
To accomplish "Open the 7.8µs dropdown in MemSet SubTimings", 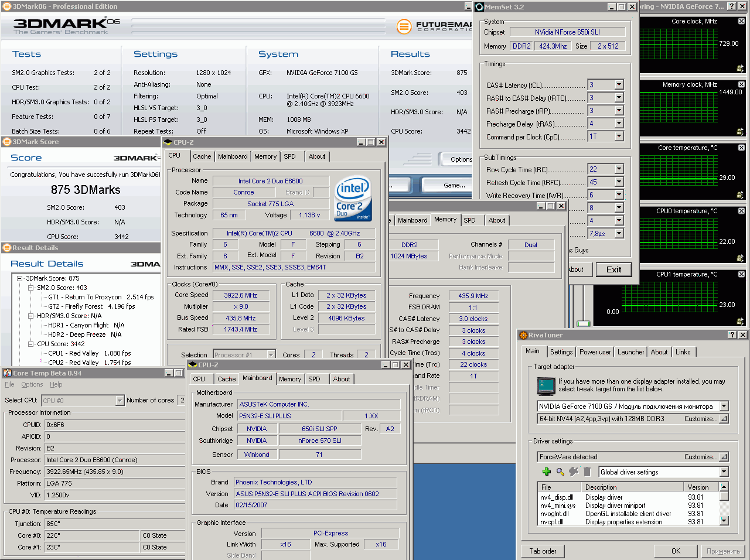I will (x=619, y=234).
